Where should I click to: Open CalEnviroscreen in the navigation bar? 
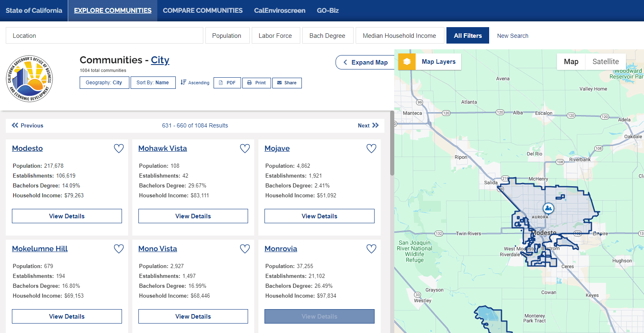(280, 11)
